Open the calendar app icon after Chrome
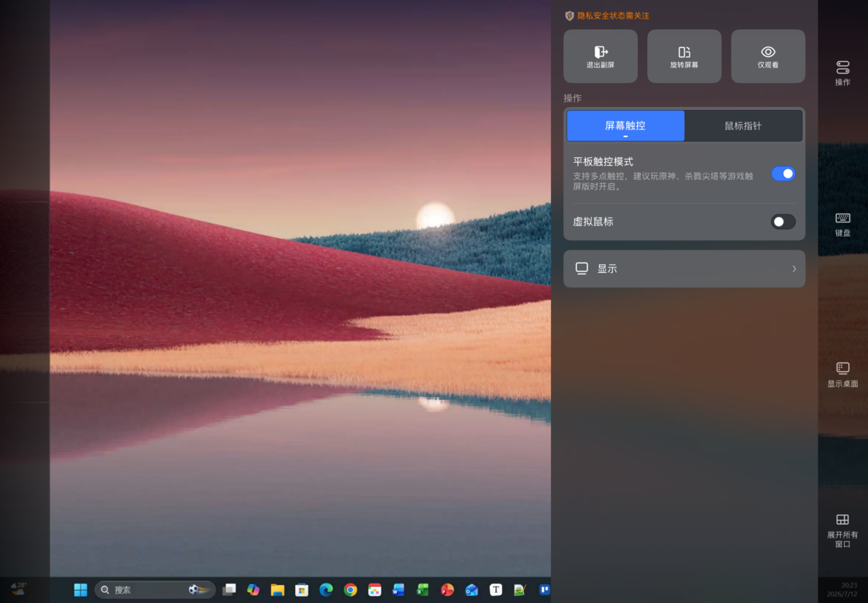The height and width of the screenshot is (603, 868). (x=375, y=590)
